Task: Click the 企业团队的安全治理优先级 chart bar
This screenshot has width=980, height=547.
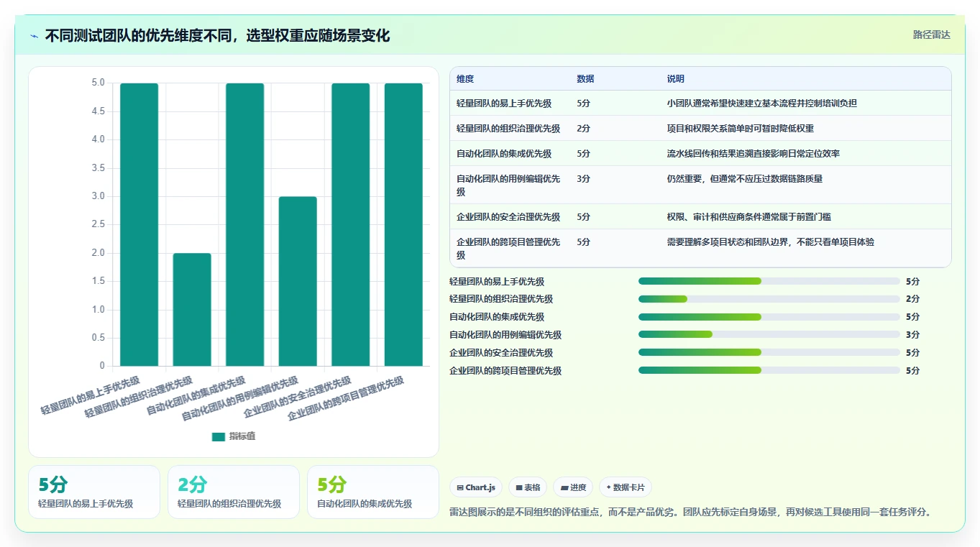Action: point(351,224)
